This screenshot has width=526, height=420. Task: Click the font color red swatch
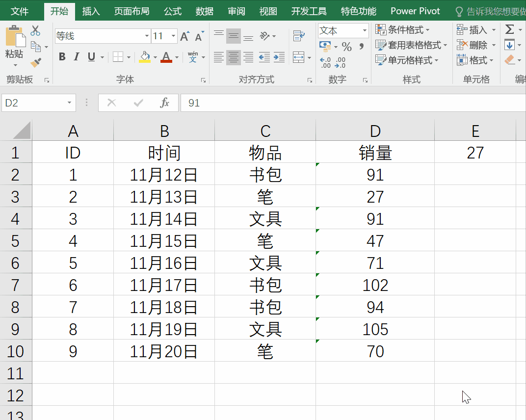(166, 62)
